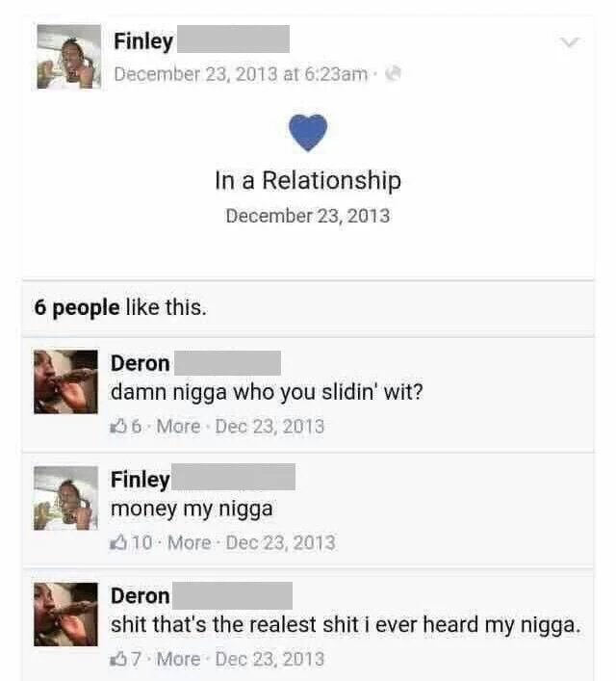Screen dimensions: 616x681
Task: View the "6 people" who like this
Action: 77,307
